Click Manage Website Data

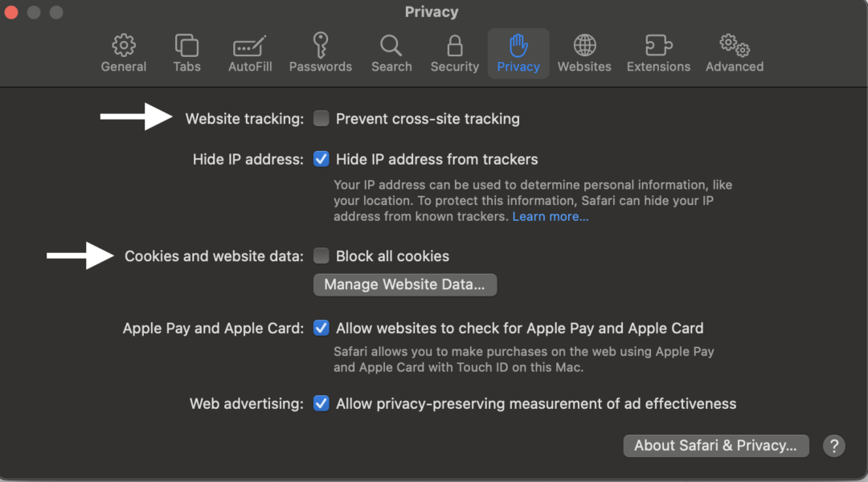404,284
